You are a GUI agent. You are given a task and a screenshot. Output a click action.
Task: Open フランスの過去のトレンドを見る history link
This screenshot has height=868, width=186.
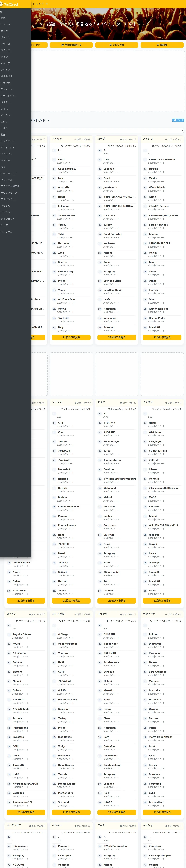click(x=76, y=409)
